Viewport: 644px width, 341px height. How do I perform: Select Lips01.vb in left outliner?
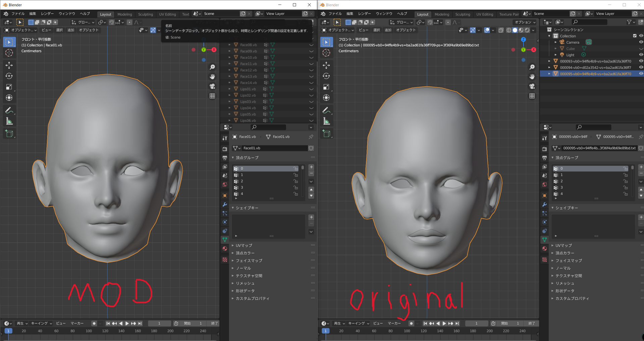point(248,89)
